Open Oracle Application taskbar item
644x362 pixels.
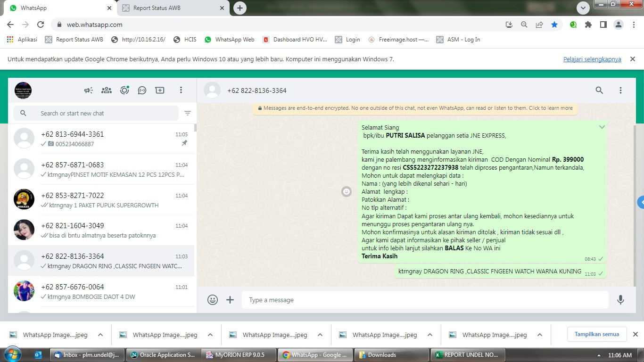[164, 355]
